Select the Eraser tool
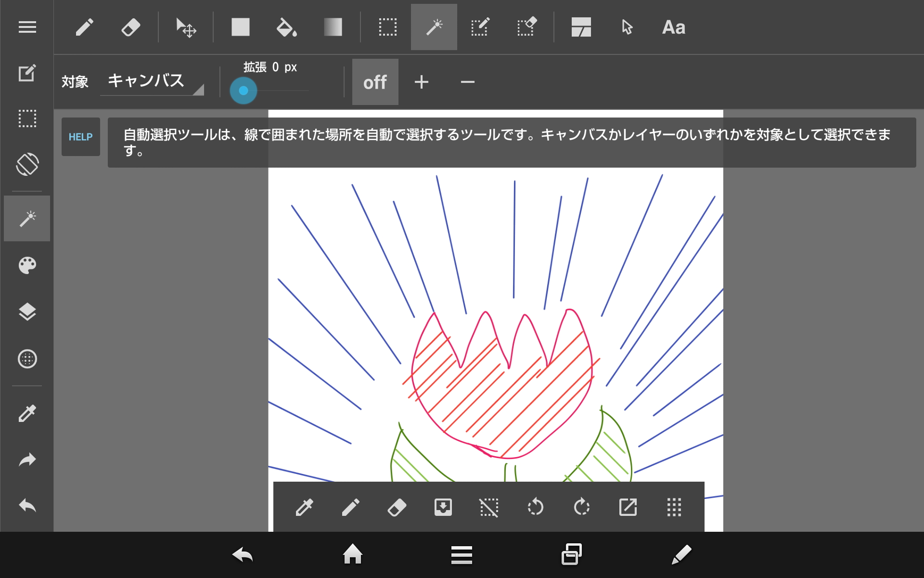Screen dimensions: 924x578 tap(130, 27)
